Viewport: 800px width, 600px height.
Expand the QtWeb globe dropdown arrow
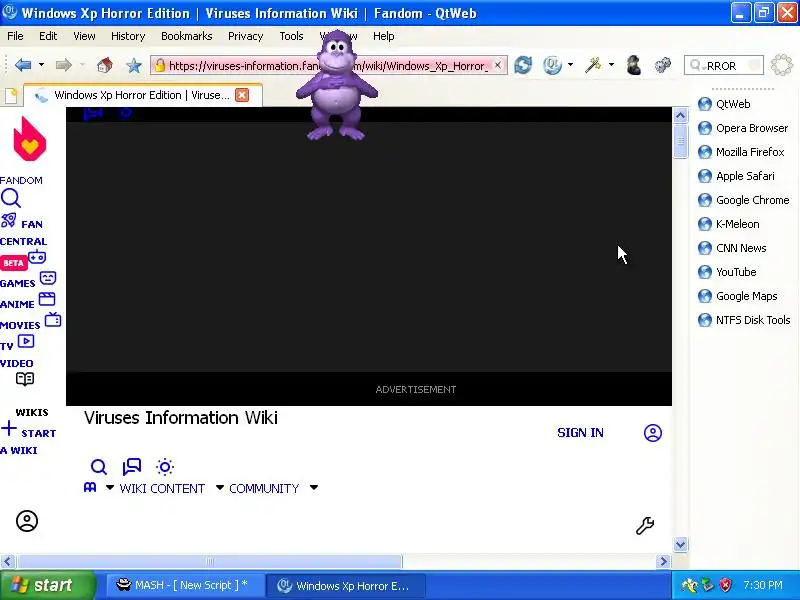pyautogui.click(x=570, y=65)
